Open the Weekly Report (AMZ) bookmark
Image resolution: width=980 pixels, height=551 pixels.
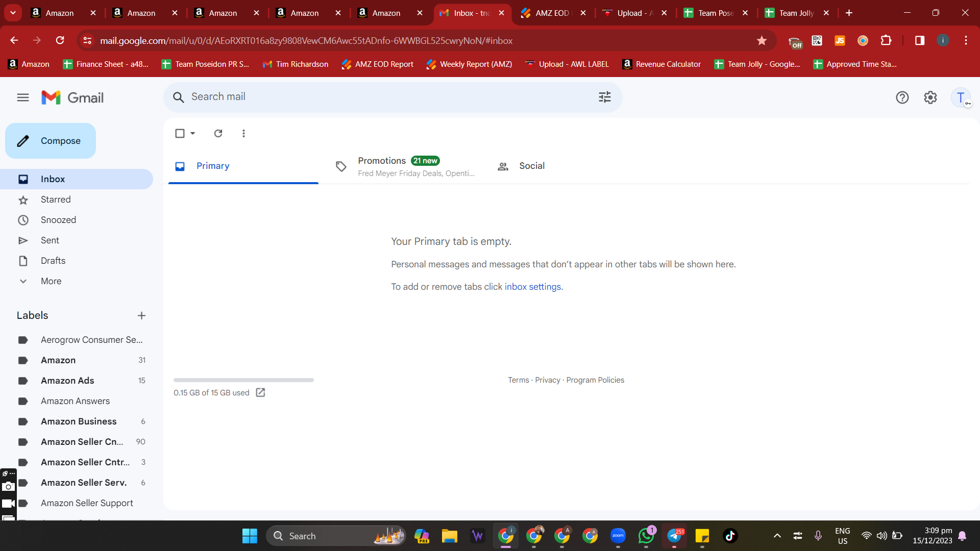(x=469, y=64)
